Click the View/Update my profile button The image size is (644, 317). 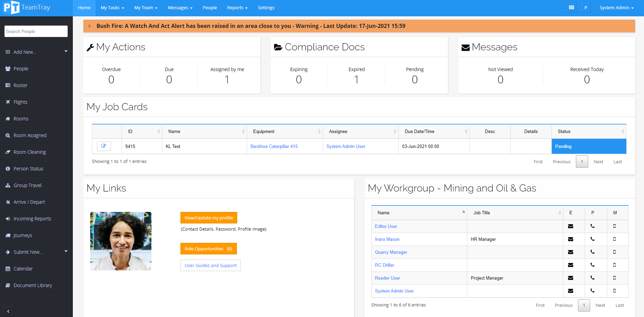[x=209, y=218]
